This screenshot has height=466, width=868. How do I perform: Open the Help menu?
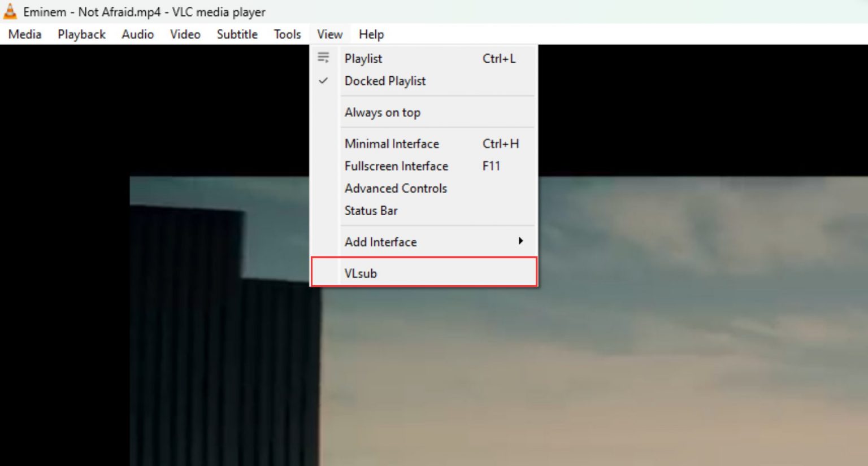(371, 34)
